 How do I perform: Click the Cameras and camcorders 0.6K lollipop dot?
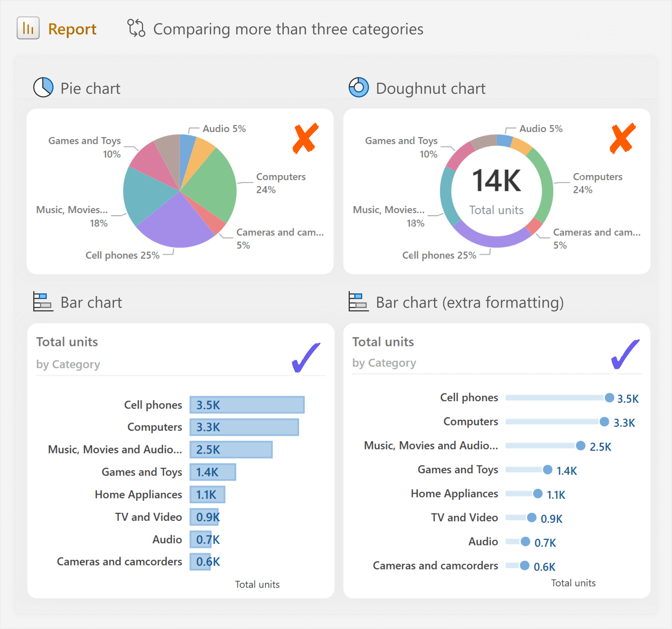click(524, 565)
